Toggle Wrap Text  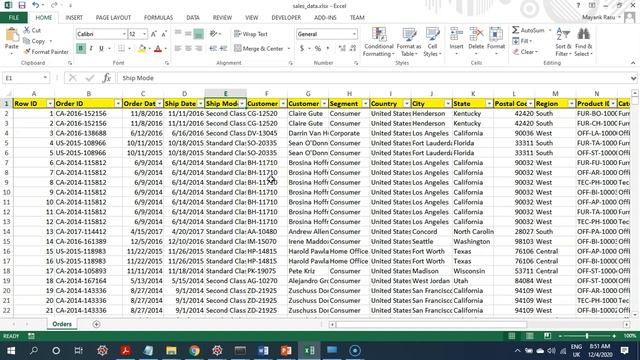(251, 34)
